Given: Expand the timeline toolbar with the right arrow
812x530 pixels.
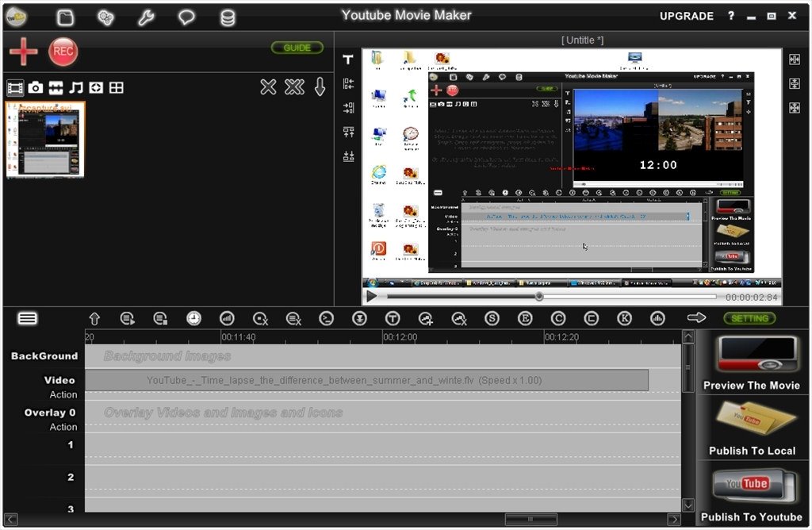Looking at the screenshot, I should click(x=696, y=318).
